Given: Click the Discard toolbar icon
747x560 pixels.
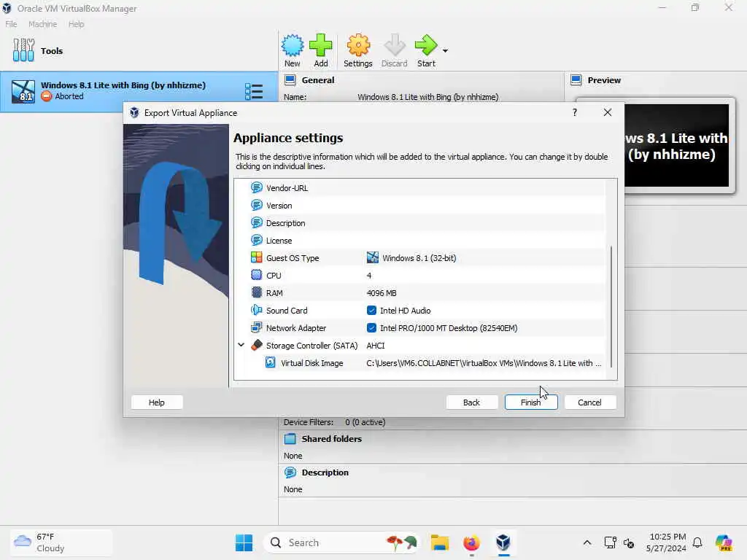Looking at the screenshot, I should click(x=394, y=46).
